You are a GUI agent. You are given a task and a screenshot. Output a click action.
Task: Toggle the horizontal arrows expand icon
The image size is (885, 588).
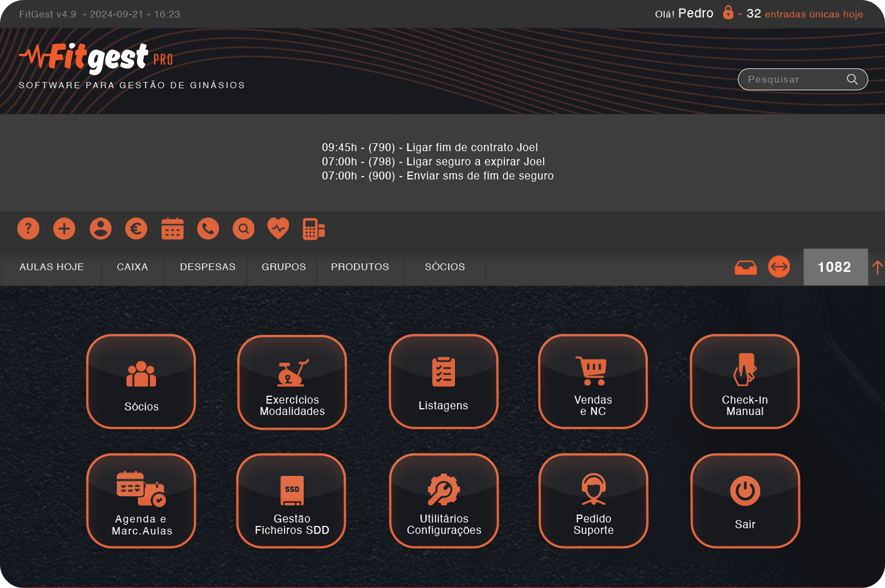779,267
